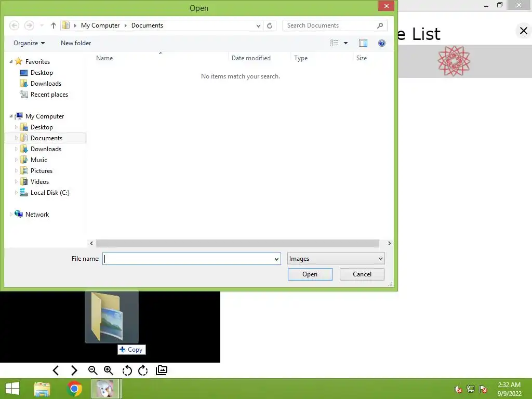Click My Computer in the address breadcrumb
Image resolution: width=532 pixels, height=399 pixels.
(100, 25)
